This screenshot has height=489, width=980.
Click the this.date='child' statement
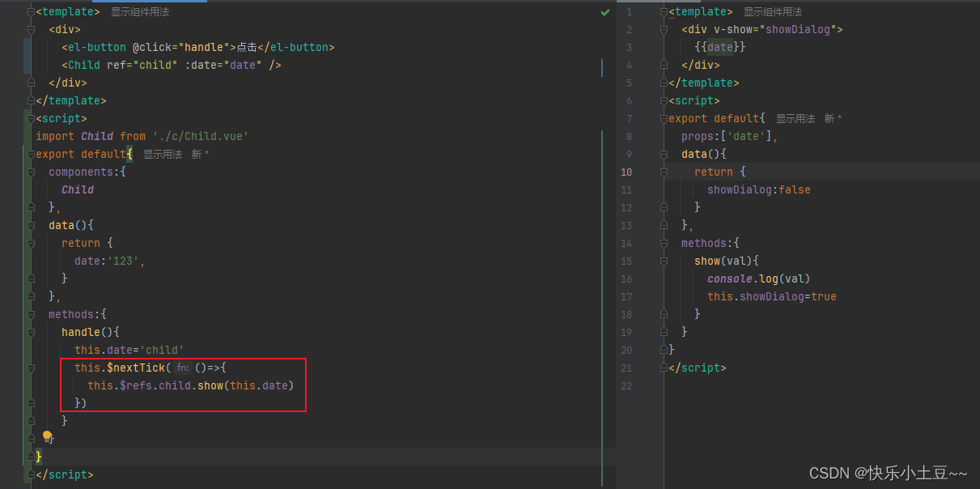(x=129, y=350)
